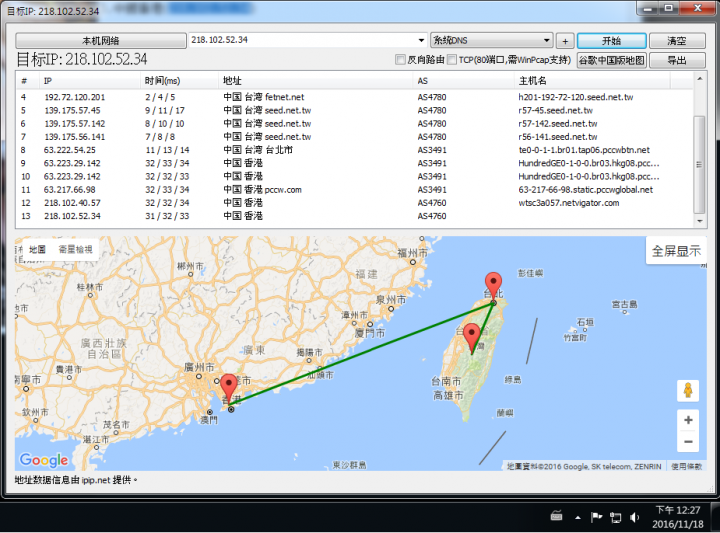Image resolution: width=720 pixels, height=533 pixels.
Task: Zoom in the map with plus button
Action: (687, 420)
